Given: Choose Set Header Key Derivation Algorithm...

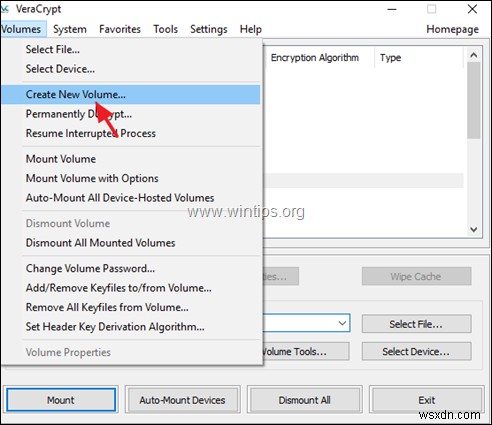Looking at the screenshot, I should (131, 326).
